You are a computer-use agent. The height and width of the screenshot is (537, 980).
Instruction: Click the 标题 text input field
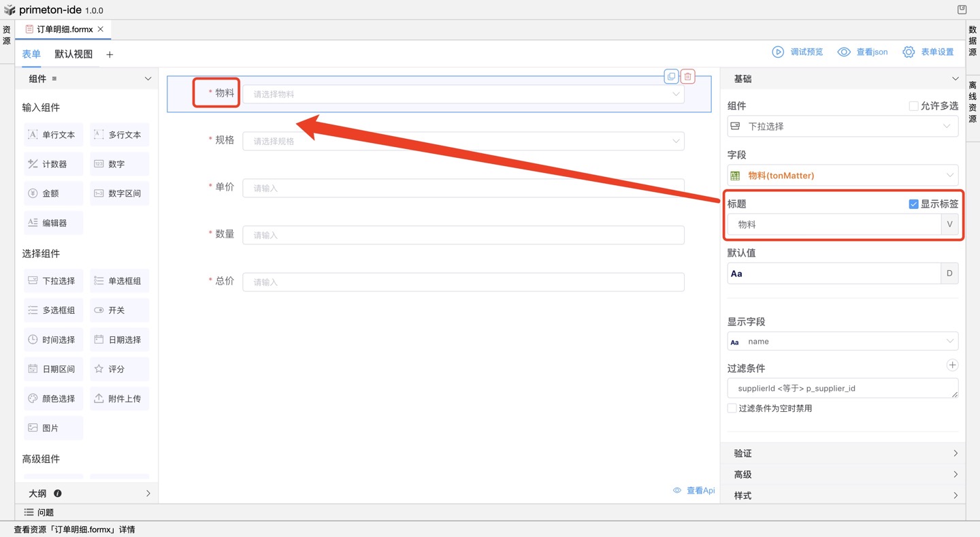pyautogui.click(x=834, y=225)
